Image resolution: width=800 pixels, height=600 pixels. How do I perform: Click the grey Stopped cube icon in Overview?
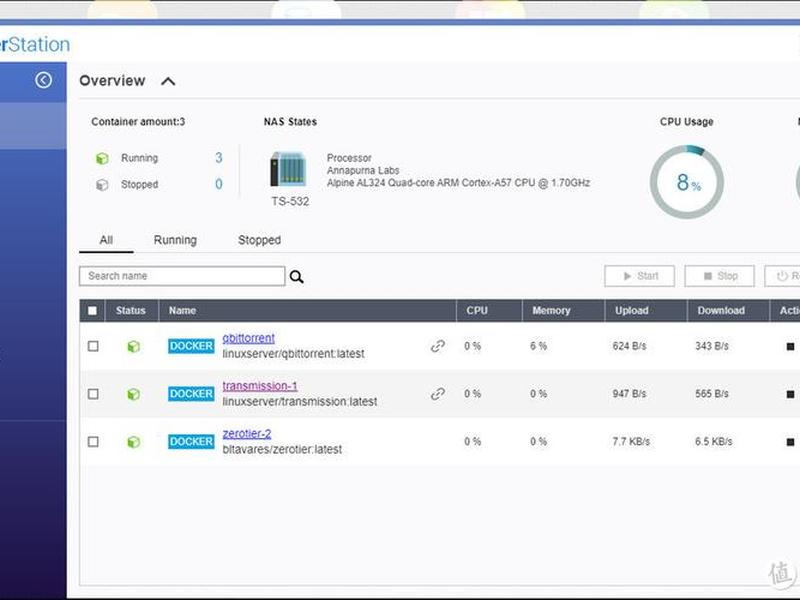[x=102, y=185]
